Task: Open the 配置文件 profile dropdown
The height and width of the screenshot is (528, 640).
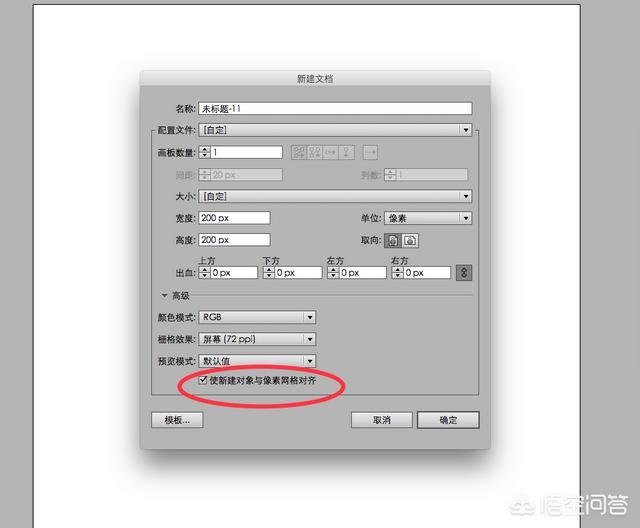Action: tap(335, 130)
